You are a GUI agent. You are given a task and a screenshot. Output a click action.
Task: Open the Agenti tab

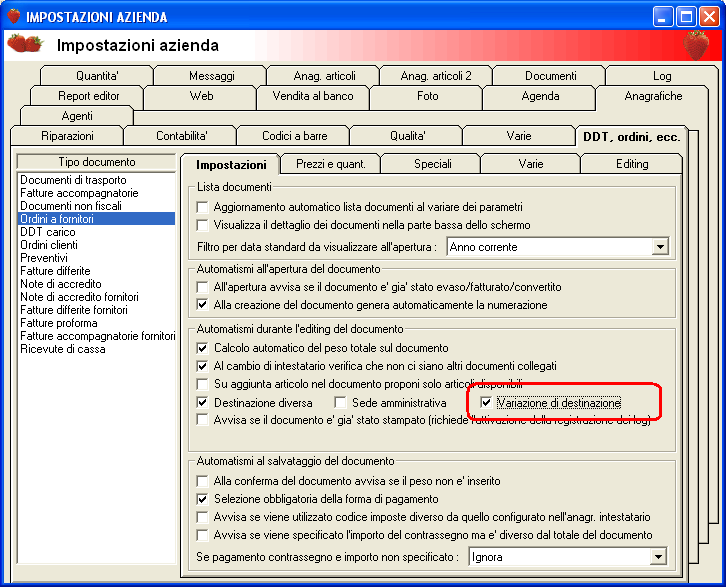click(x=77, y=116)
